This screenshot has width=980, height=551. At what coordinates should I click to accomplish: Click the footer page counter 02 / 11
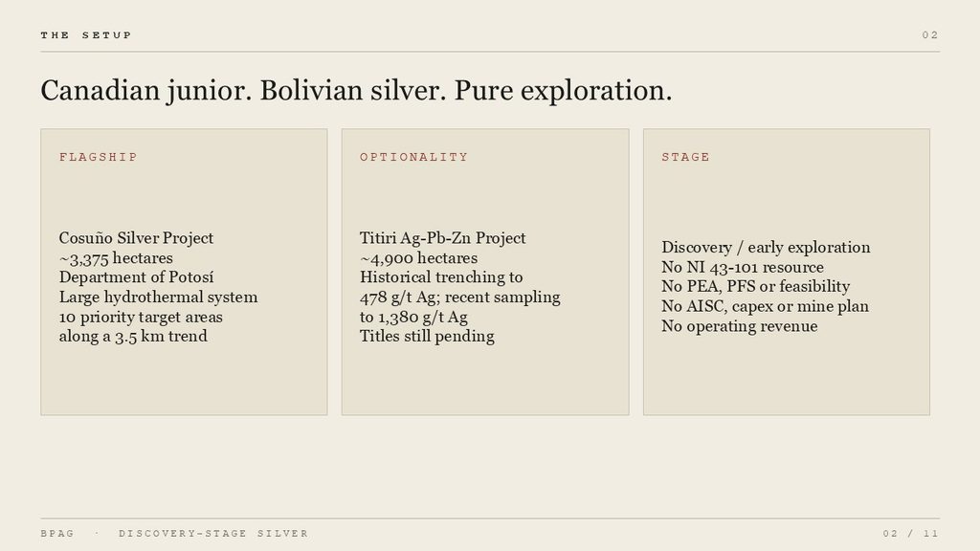click(911, 534)
